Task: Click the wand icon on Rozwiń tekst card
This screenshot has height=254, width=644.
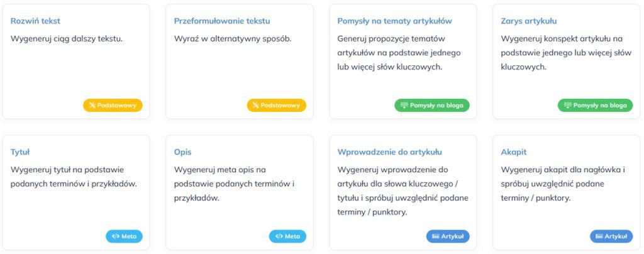Action: pyautogui.click(x=92, y=106)
